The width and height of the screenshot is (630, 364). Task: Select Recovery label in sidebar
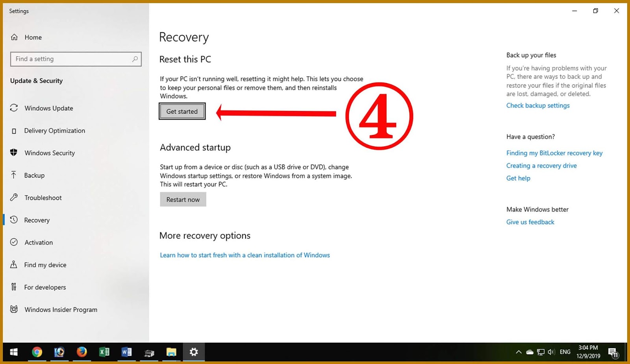pos(37,220)
